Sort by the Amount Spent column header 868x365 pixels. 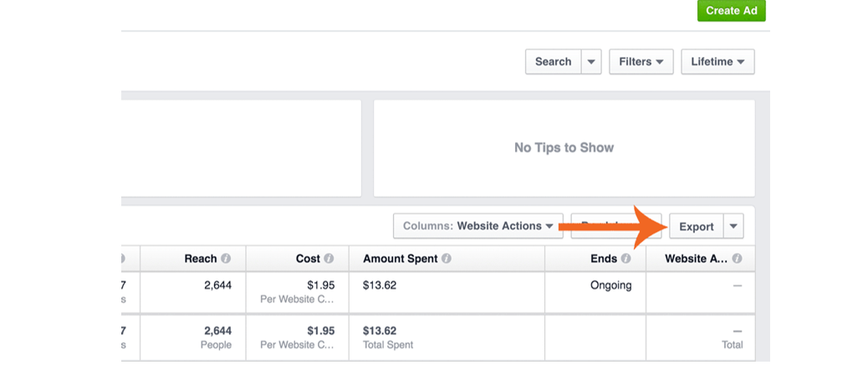pyautogui.click(x=400, y=259)
